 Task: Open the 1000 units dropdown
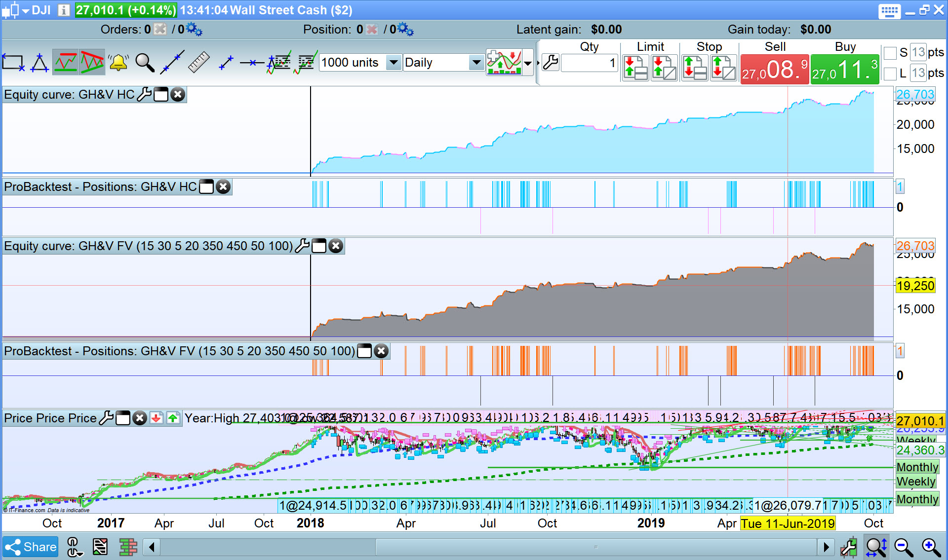[393, 63]
